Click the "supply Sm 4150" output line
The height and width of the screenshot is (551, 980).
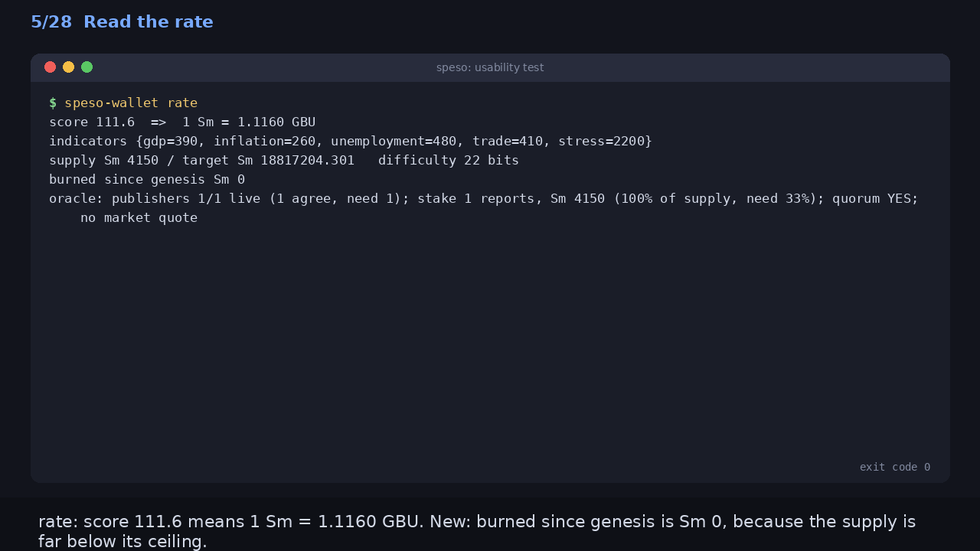284,160
